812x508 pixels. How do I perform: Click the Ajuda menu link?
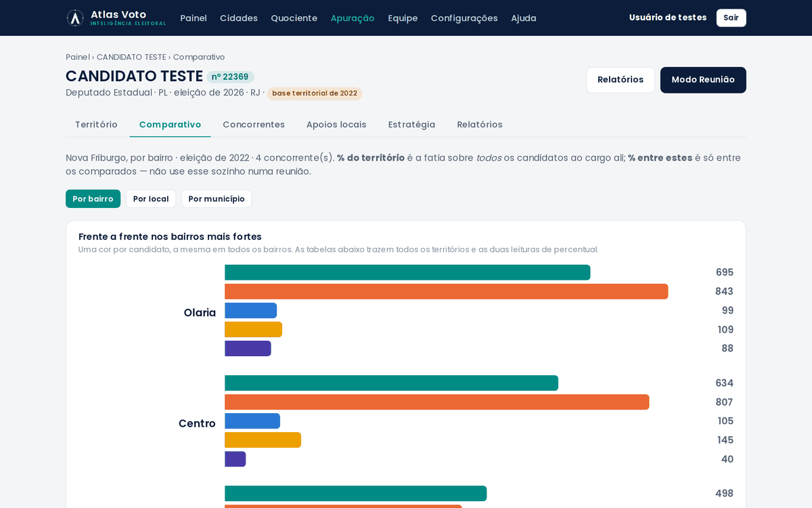(x=524, y=18)
